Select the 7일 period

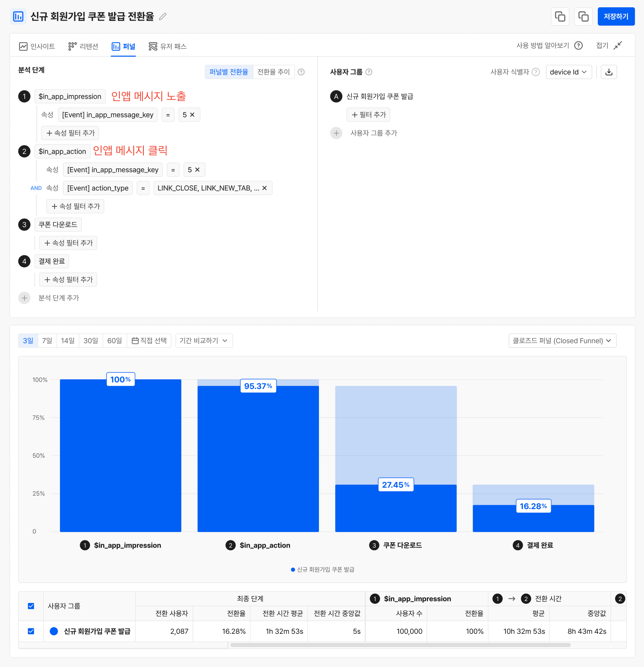coord(47,341)
